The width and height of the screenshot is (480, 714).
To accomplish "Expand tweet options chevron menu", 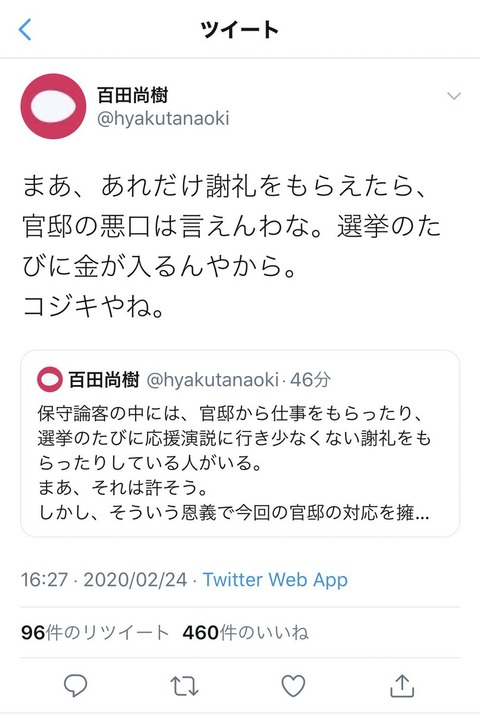I will point(454,96).
